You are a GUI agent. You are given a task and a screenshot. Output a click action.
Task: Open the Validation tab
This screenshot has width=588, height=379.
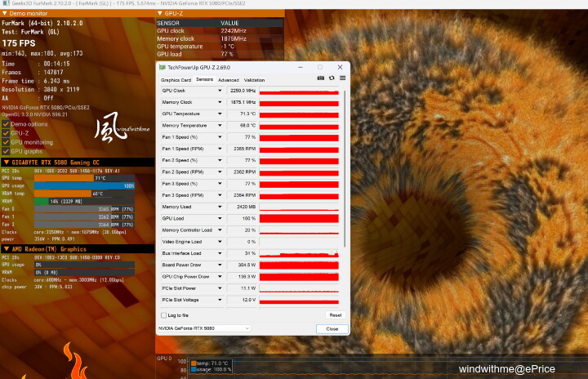coord(254,80)
